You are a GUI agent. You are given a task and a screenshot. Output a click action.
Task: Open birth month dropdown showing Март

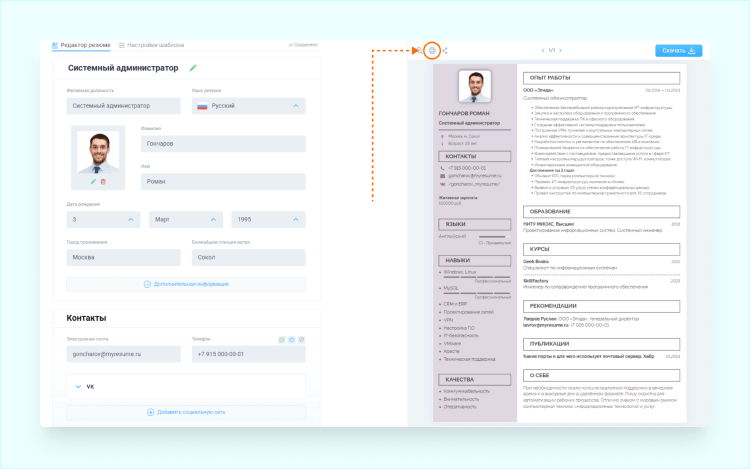(x=186, y=219)
